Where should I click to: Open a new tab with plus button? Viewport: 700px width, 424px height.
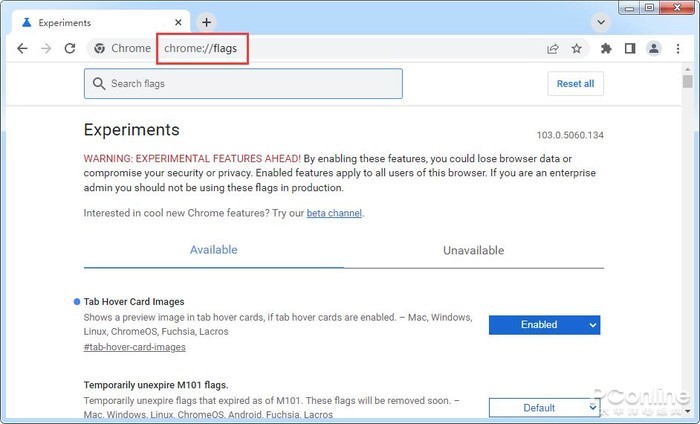click(x=206, y=22)
